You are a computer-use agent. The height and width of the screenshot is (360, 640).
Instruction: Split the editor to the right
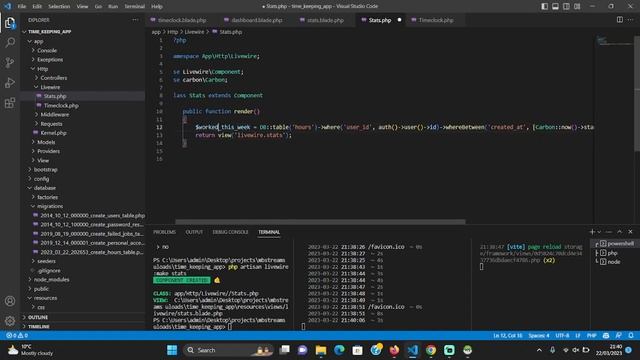[x=620, y=20]
